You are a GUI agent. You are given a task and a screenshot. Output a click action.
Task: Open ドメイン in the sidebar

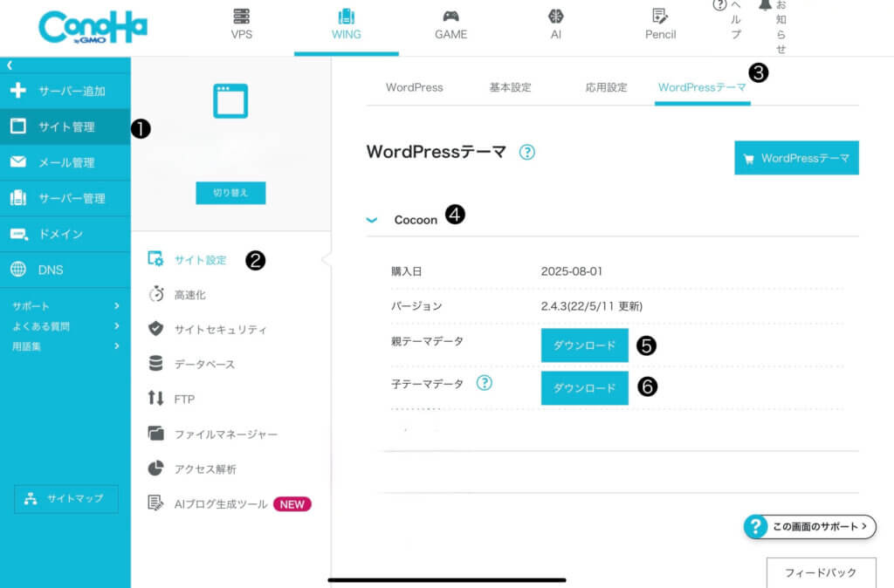tap(65, 234)
